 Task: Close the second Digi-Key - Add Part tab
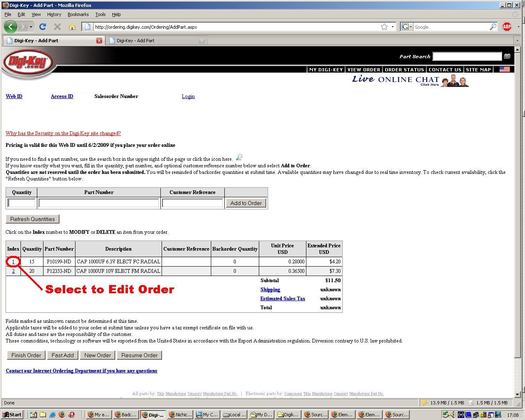[x=201, y=41]
